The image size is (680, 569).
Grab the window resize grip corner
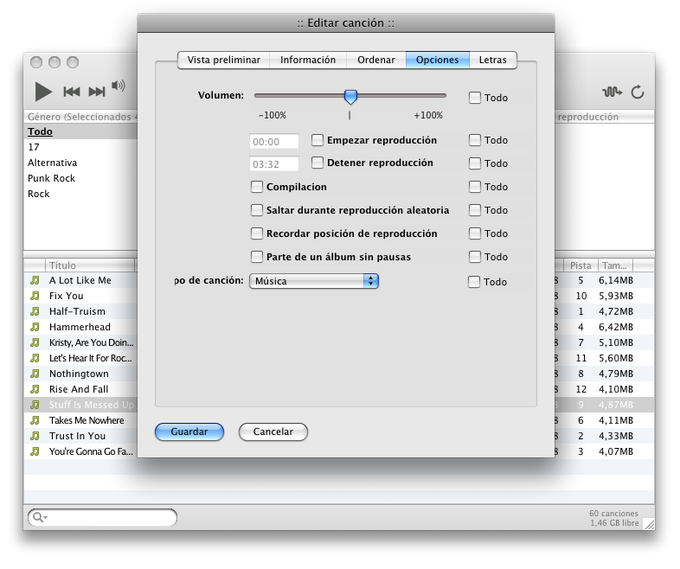tap(649, 524)
